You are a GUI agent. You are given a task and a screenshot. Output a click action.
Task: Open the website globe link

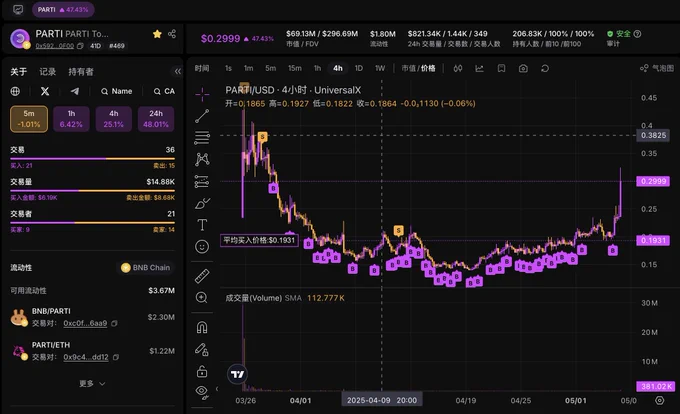(x=15, y=91)
